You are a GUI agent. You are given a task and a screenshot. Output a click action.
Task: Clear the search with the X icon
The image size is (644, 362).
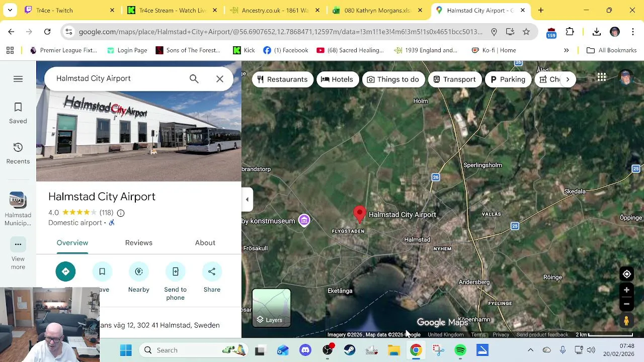pyautogui.click(x=220, y=79)
